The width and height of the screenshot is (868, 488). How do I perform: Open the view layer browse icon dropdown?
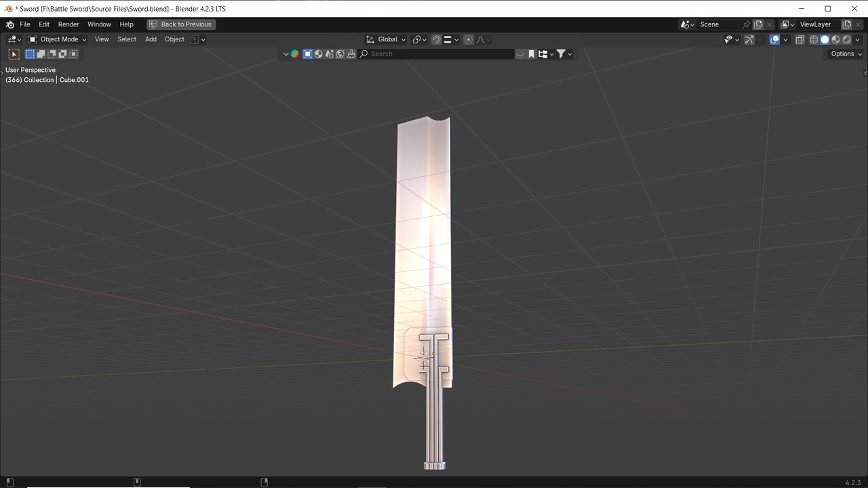pos(787,24)
